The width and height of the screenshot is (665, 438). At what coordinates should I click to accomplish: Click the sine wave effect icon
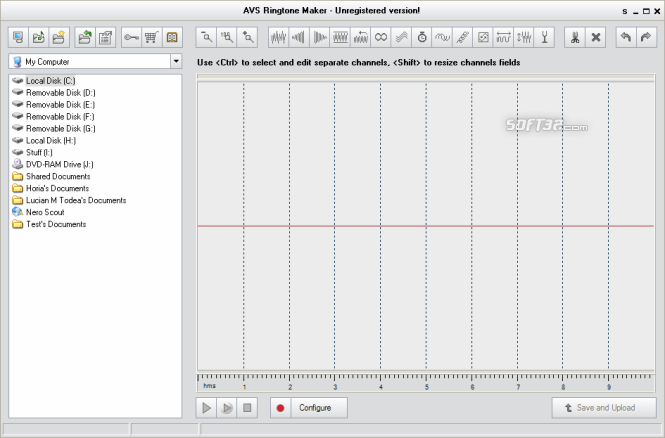point(442,37)
